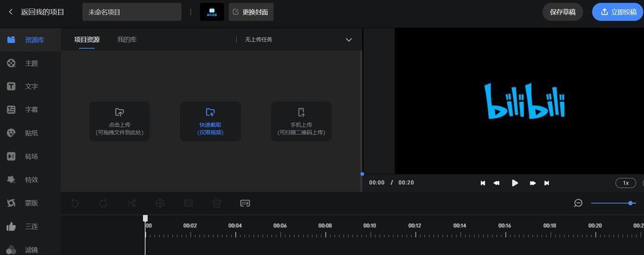
Task: Click the rewind button
Action: pos(496,183)
